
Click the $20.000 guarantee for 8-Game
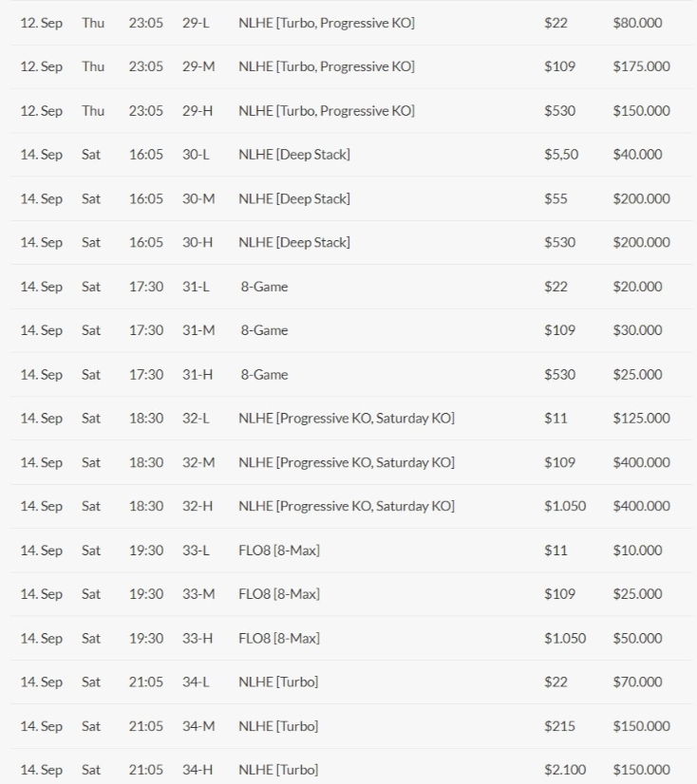637,286
